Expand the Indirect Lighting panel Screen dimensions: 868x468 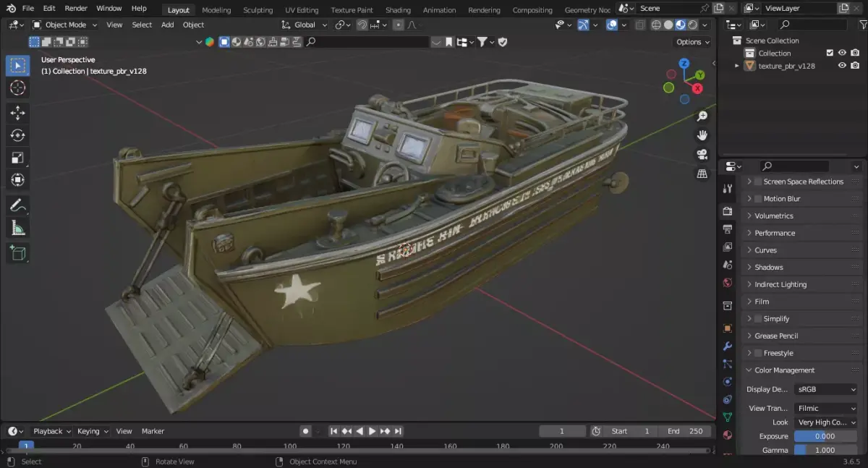pyautogui.click(x=802, y=284)
